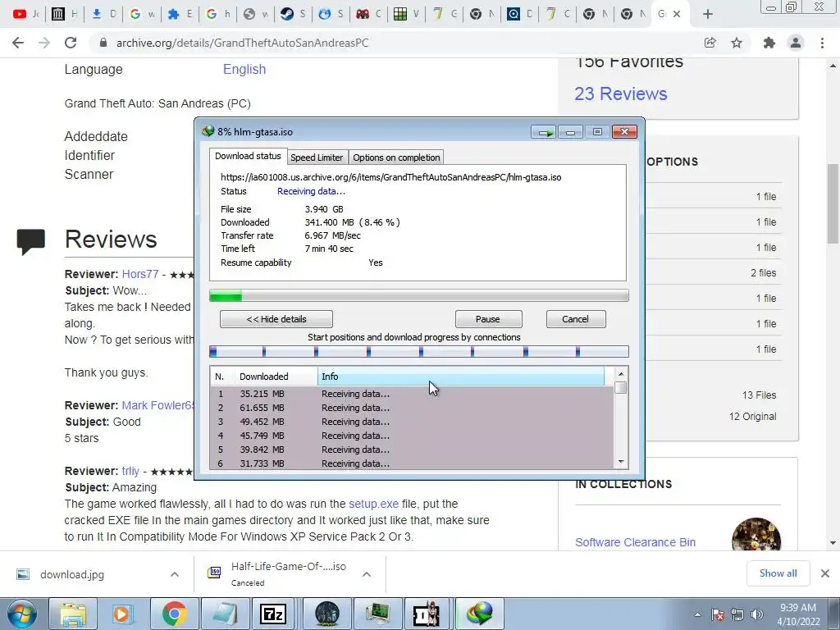This screenshot has width=840, height=630.
Task: Click the connections progress segment bar
Action: point(418,351)
